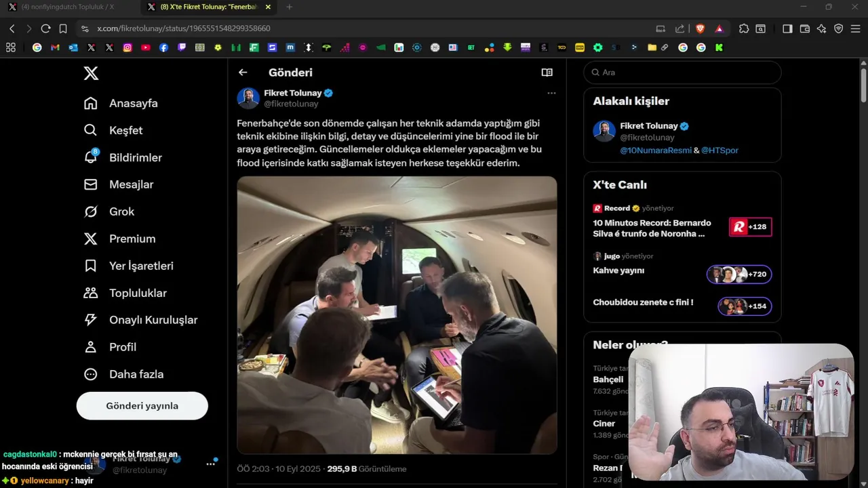
Task: Click the share icon in address bar
Action: (x=679, y=28)
